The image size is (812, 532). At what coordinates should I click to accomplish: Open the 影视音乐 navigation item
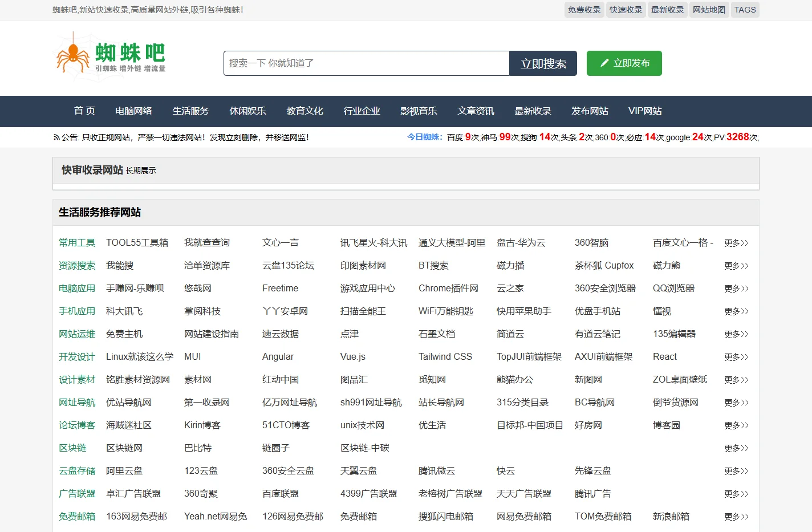(419, 111)
